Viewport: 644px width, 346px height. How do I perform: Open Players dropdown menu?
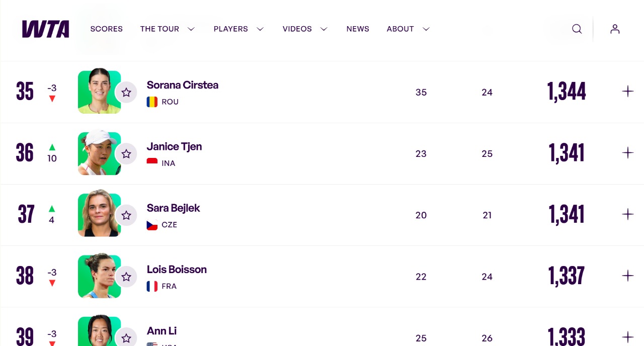point(238,29)
